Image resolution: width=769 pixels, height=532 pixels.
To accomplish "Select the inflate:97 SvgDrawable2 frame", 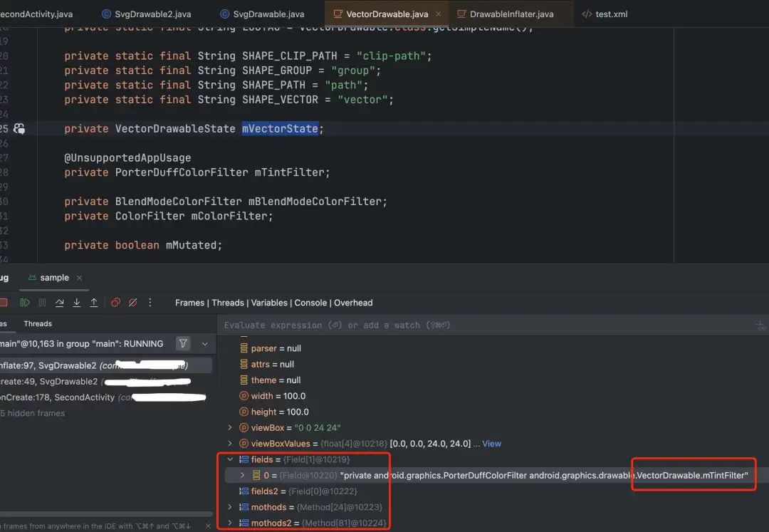I will coord(106,365).
